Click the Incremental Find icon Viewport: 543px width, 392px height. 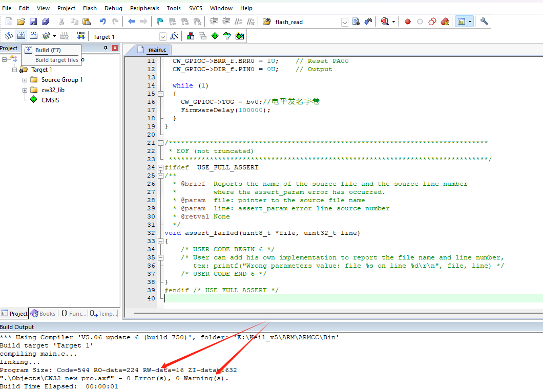[368, 22]
